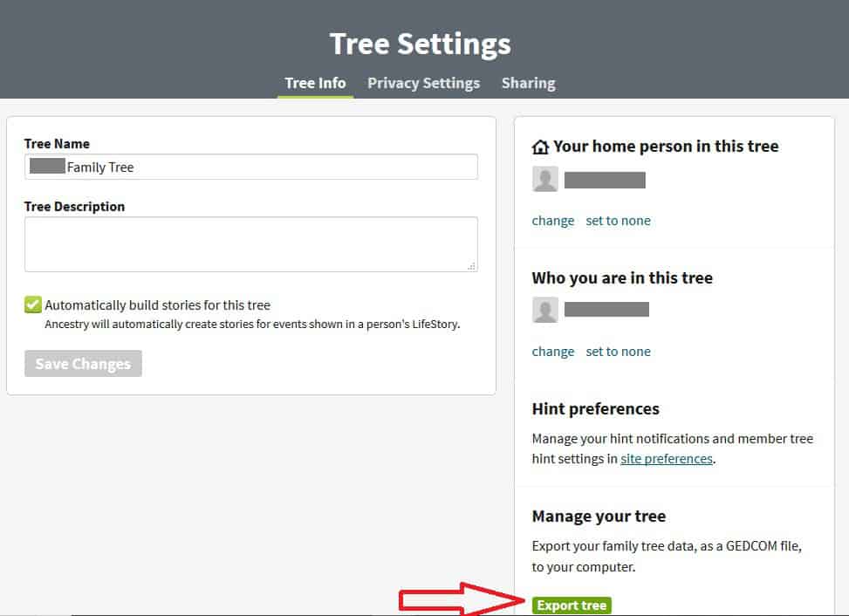Click the Tree Description text area

pyautogui.click(x=251, y=244)
